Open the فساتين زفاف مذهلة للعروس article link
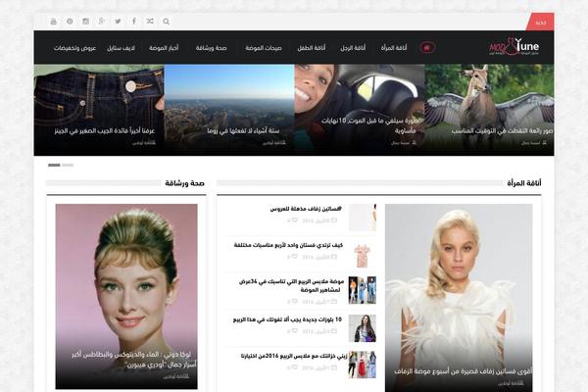 pyautogui.click(x=306, y=209)
